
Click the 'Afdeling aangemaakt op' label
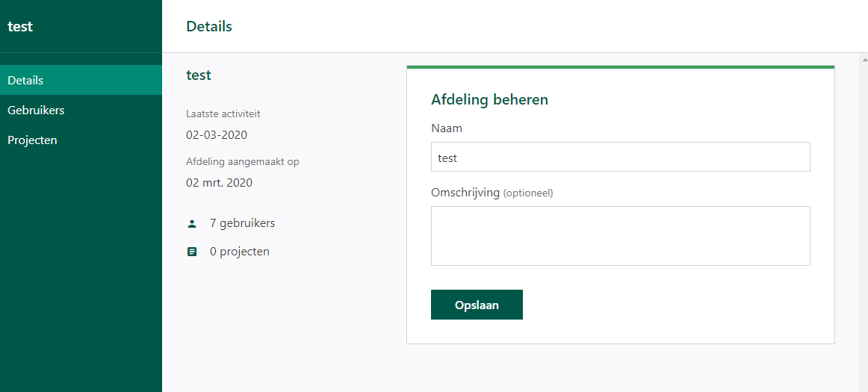[243, 162]
